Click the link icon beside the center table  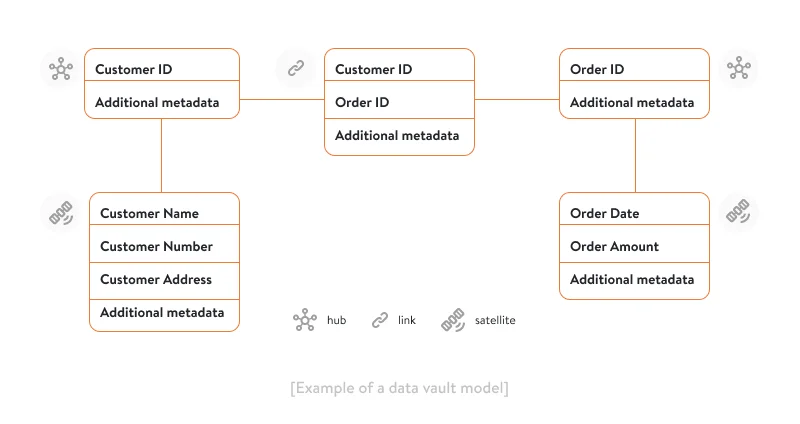[x=295, y=69]
